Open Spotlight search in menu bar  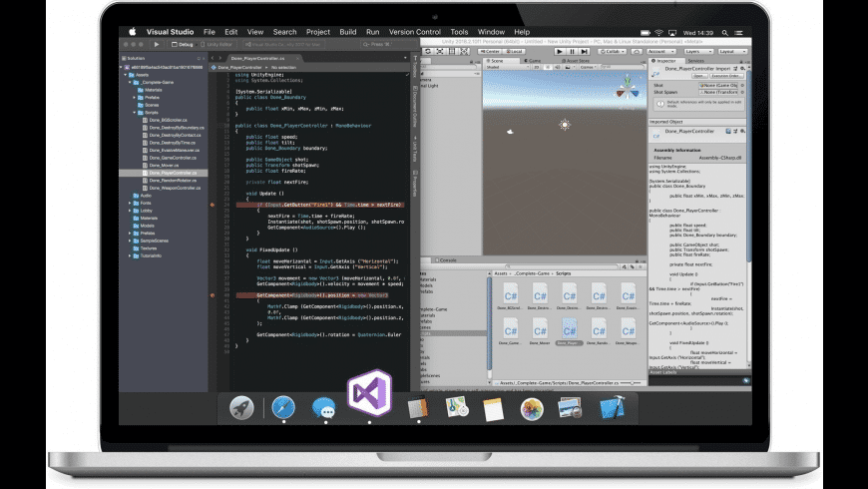[724, 33]
